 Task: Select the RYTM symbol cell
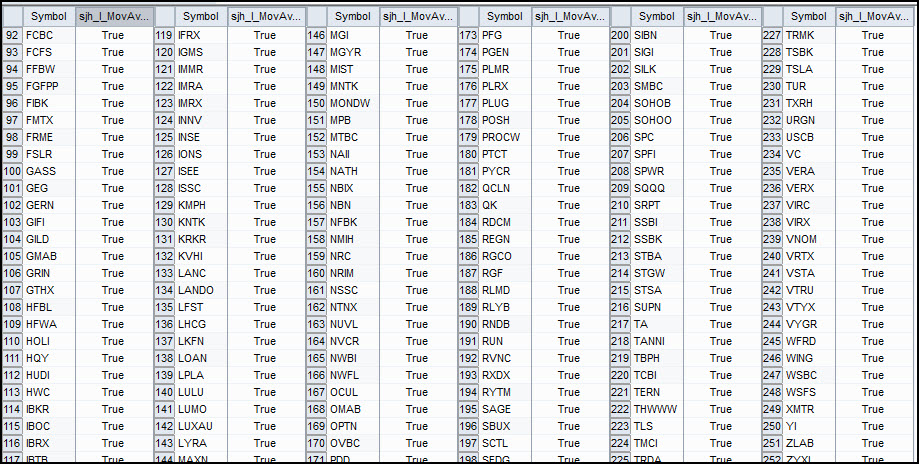[x=506, y=392]
